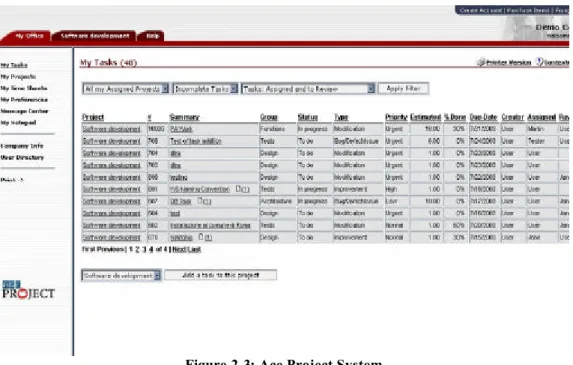Go to page 2 in pagination

137,250
